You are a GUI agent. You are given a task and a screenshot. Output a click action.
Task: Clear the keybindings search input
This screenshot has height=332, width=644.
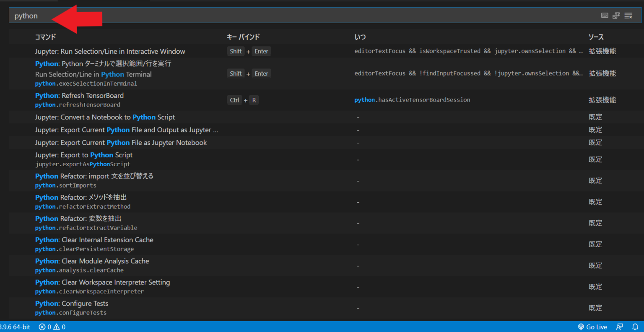628,16
